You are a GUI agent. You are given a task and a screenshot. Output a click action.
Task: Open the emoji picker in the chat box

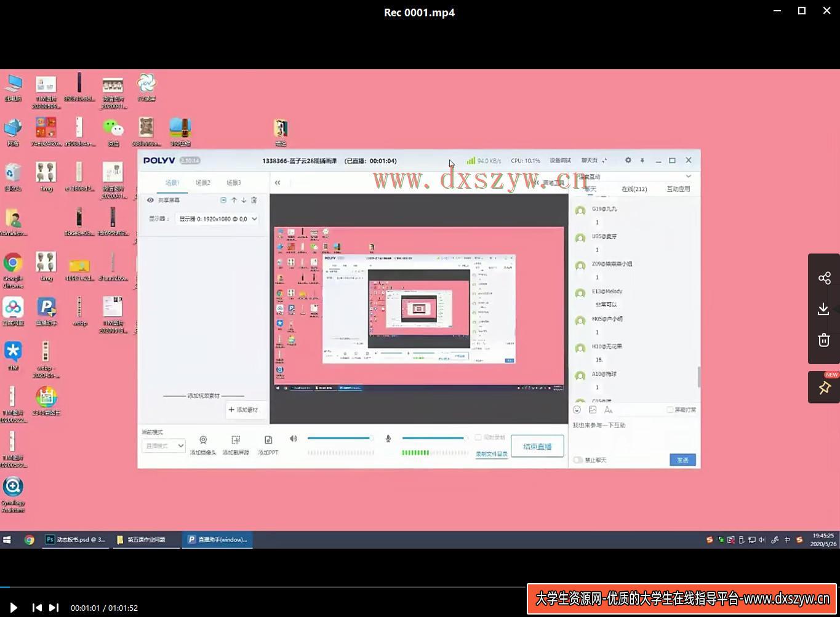coord(577,410)
